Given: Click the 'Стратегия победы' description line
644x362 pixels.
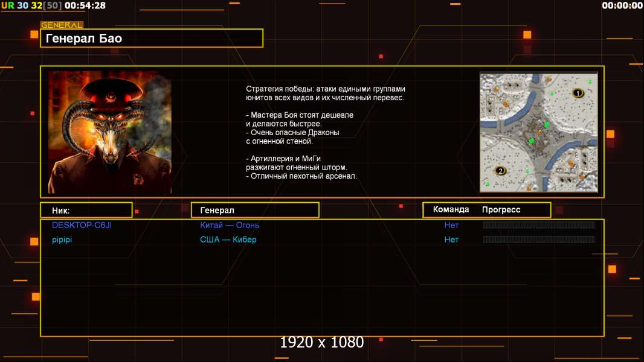Looking at the screenshot, I should pos(326,89).
